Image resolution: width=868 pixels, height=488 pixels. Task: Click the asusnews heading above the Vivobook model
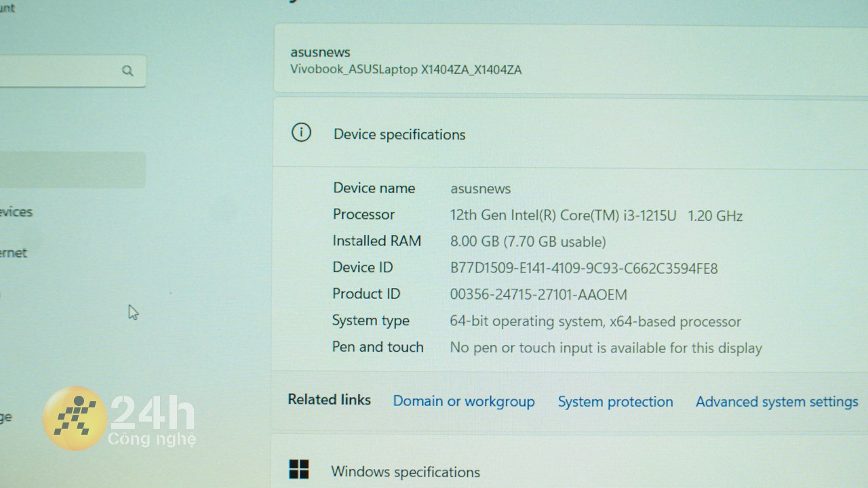pos(320,52)
